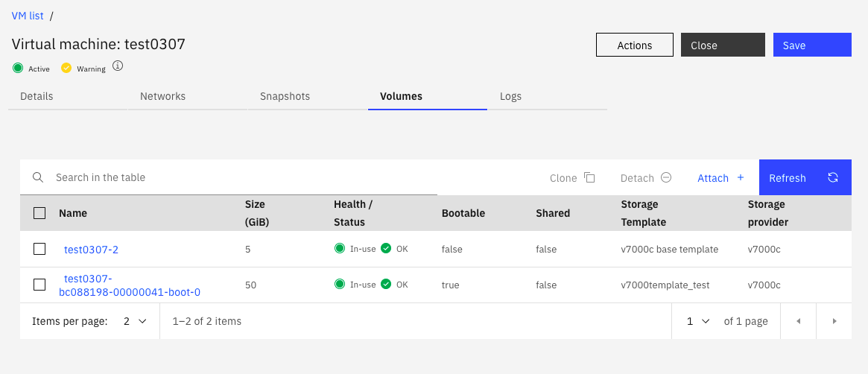Switch to the Snapshots tab
Screen dimensions: 868x374
click(x=285, y=96)
